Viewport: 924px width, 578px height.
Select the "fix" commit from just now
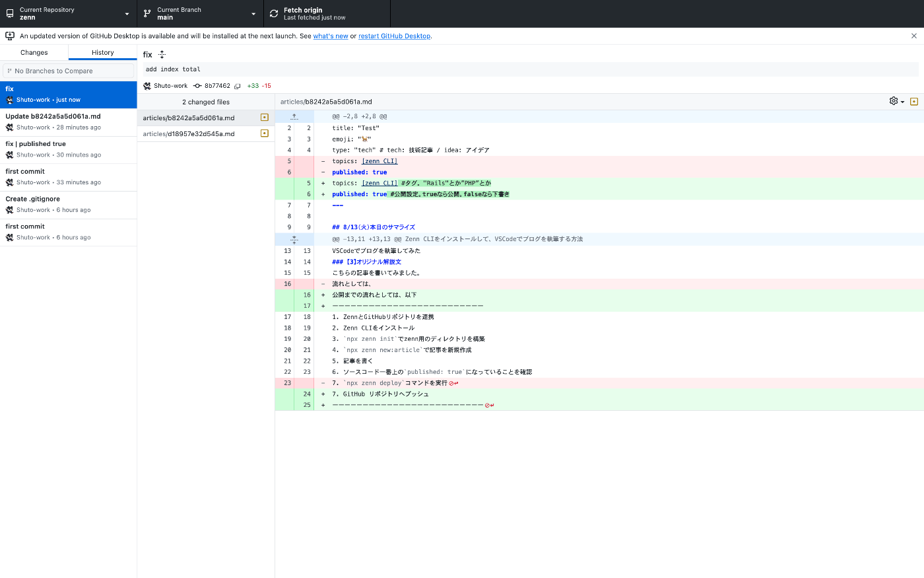point(69,94)
